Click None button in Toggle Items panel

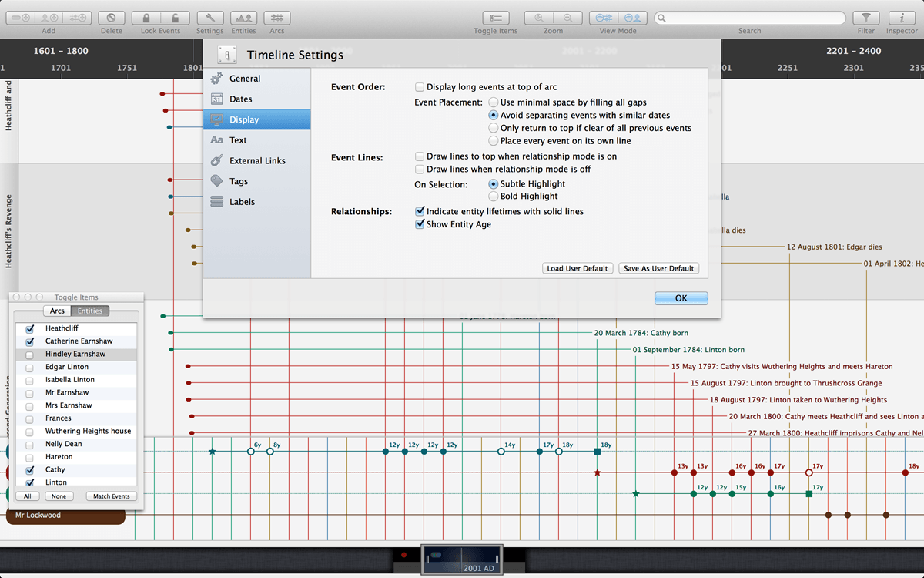tap(59, 496)
